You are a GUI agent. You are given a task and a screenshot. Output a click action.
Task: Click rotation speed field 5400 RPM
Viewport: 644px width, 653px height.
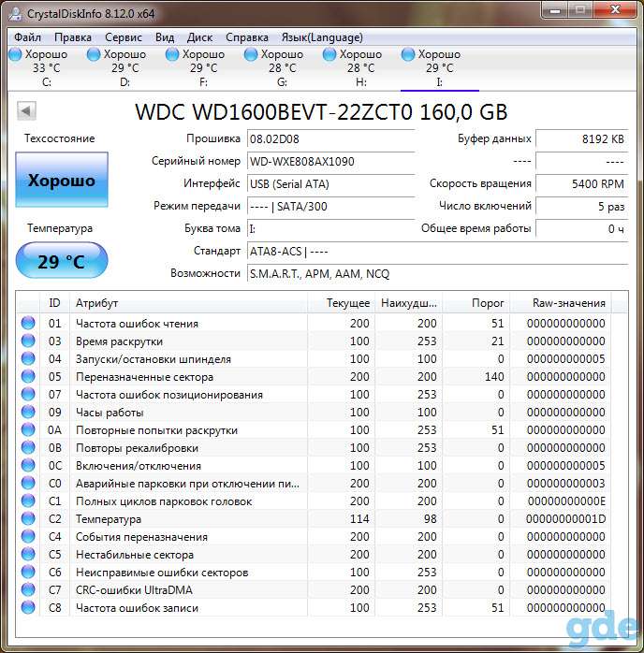pyautogui.click(x=582, y=184)
